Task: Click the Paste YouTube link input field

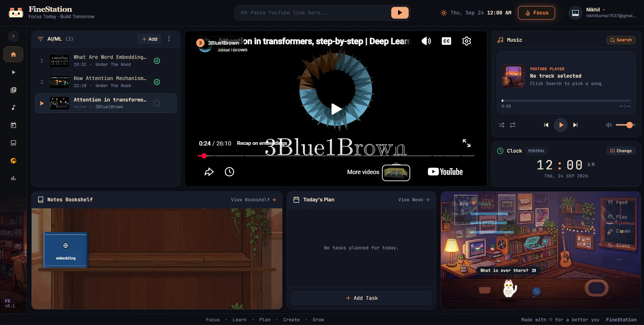Action: 316,13
